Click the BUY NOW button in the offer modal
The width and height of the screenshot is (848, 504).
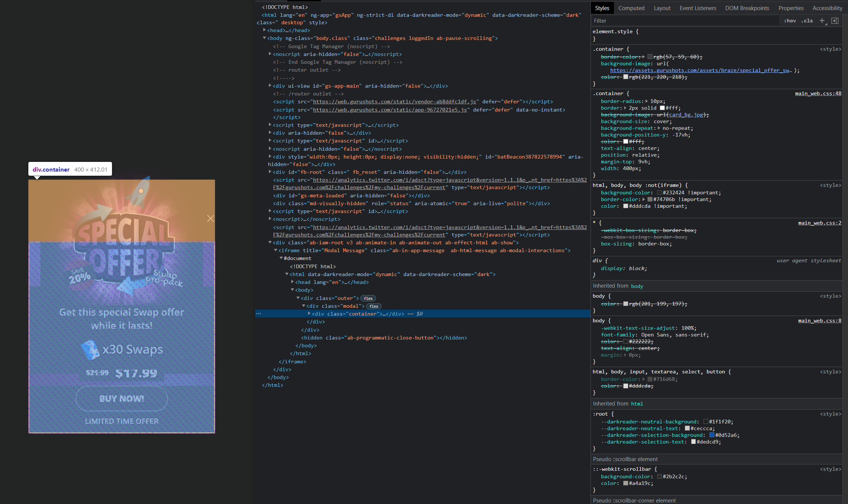click(x=121, y=398)
